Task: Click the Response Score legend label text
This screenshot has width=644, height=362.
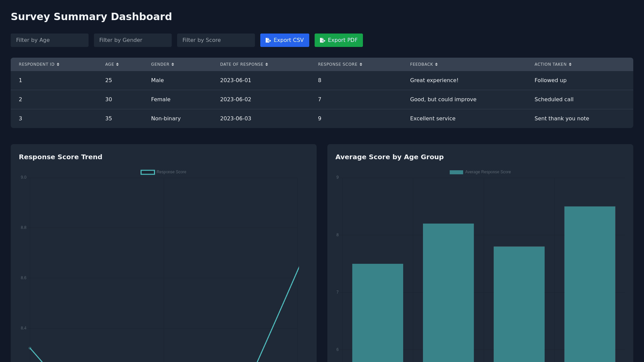Action: [171, 172]
